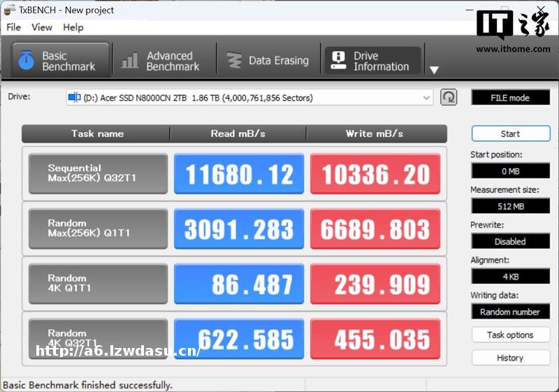Click the read value 622.585
The width and height of the screenshot is (559, 392).
[239, 338]
